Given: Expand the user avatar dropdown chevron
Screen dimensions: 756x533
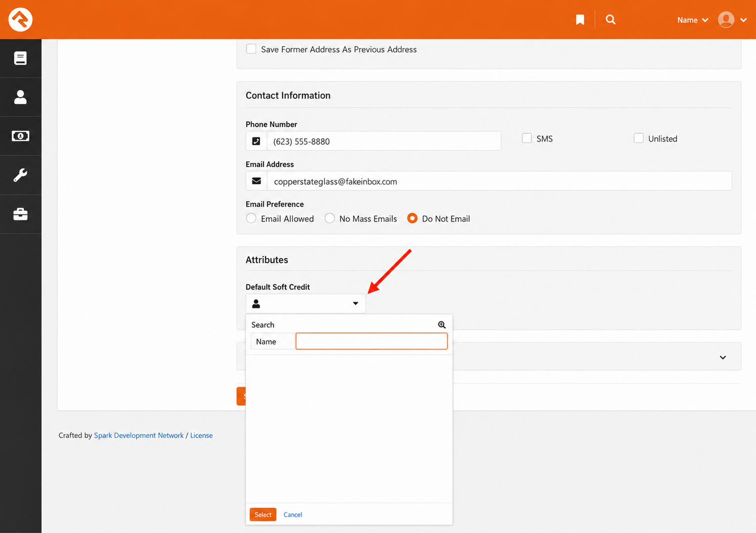Looking at the screenshot, I should pos(743,20).
